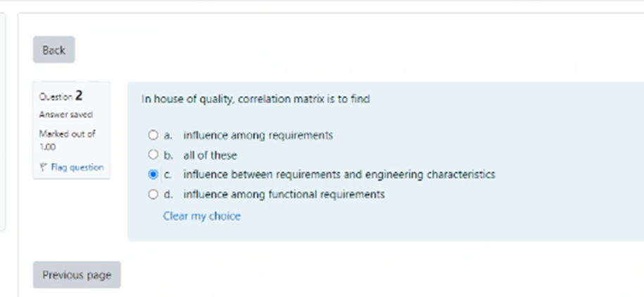The height and width of the screenshot is (297, 644).
Task: Choose answer text 'influence among requirements'
Action: 258,135
